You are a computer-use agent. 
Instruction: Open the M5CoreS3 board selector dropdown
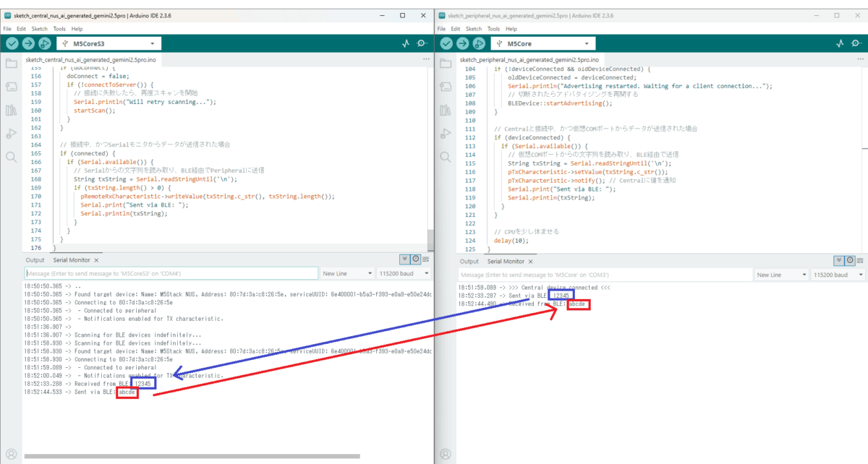click(109, 43)
